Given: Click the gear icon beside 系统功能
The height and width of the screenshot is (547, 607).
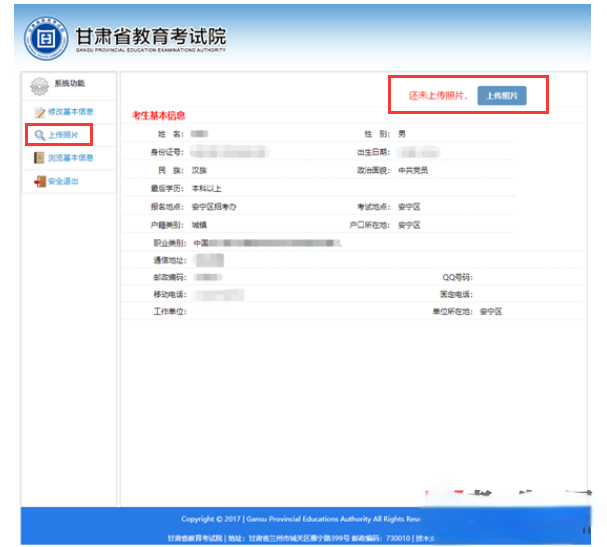Looking at the screenshot, I should click(x=39, y=86).
